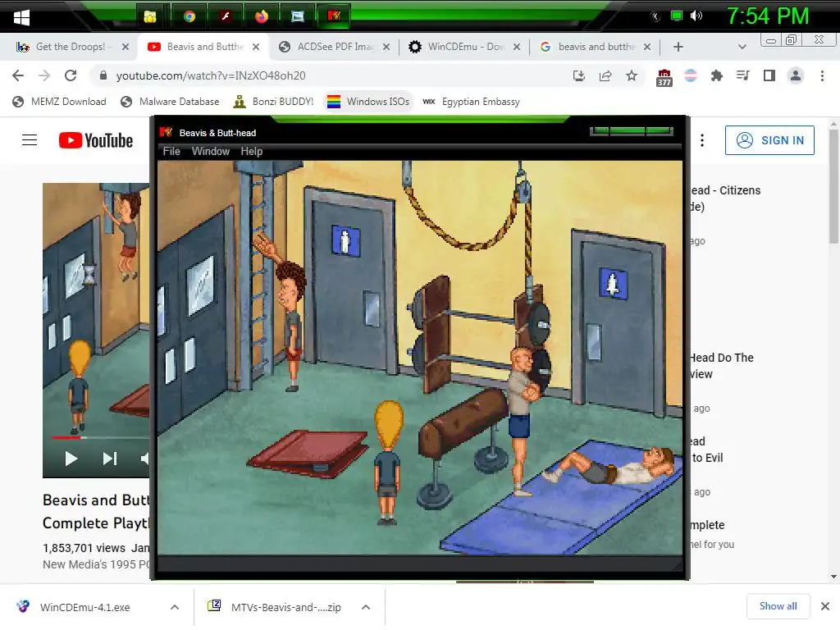
Task: Click the green monitor tray icon
Action: (x=677, y=16)
